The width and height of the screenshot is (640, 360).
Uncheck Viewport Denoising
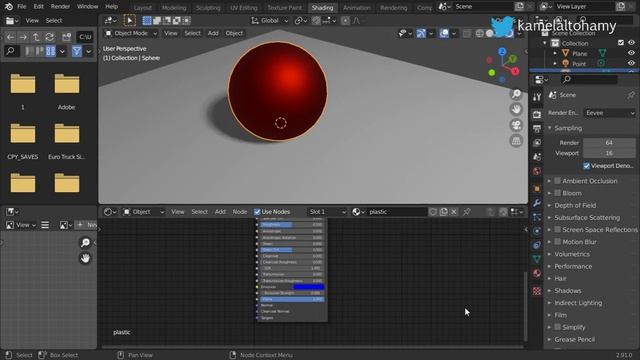coord(587,166)
